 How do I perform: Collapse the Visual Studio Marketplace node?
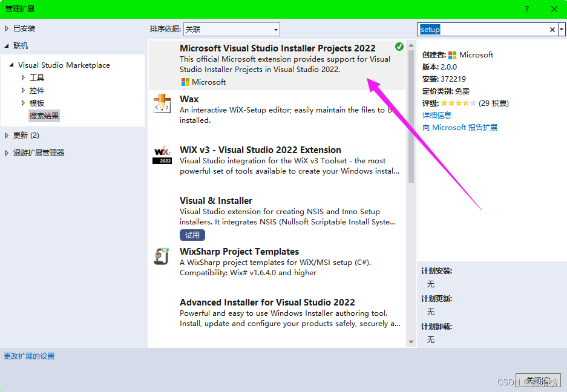[x=11, y=65]
